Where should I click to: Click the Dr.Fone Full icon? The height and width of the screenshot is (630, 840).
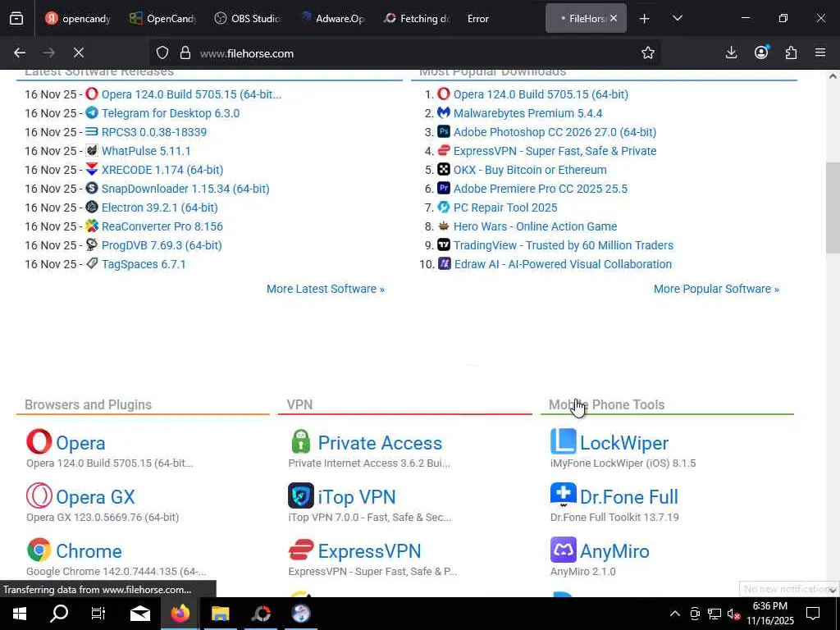coord(563,495)
